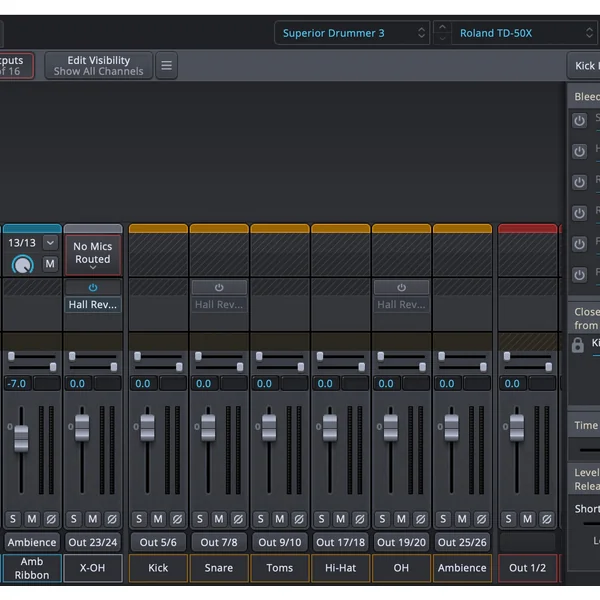
Task: Click the Snare channel name label
Action: (219, 568)
